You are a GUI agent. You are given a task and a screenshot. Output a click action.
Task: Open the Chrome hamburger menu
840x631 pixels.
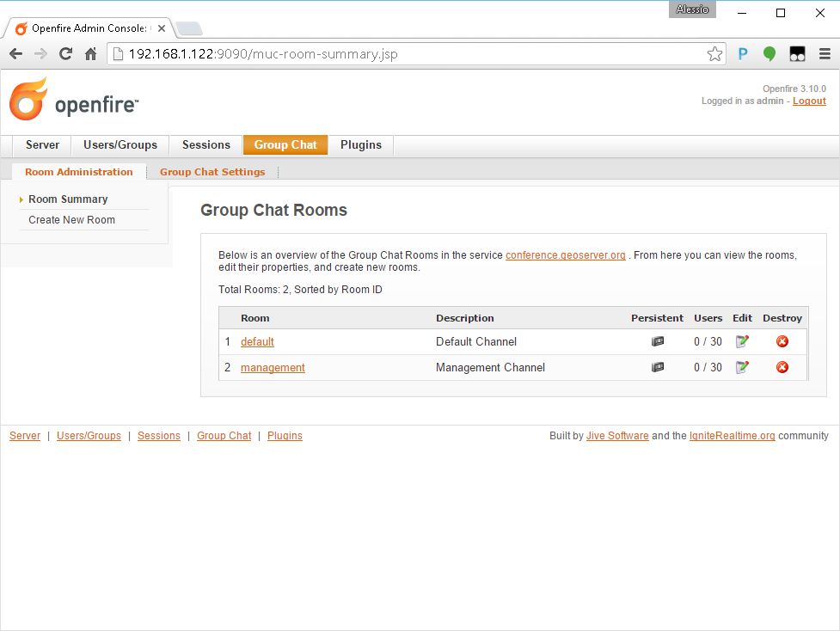tap(824, 54)
